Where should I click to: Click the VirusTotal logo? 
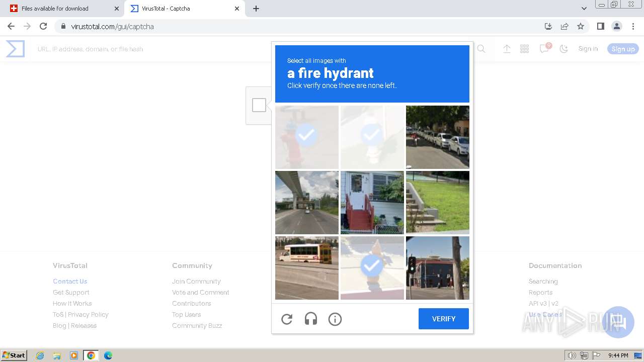pos(15,49)
